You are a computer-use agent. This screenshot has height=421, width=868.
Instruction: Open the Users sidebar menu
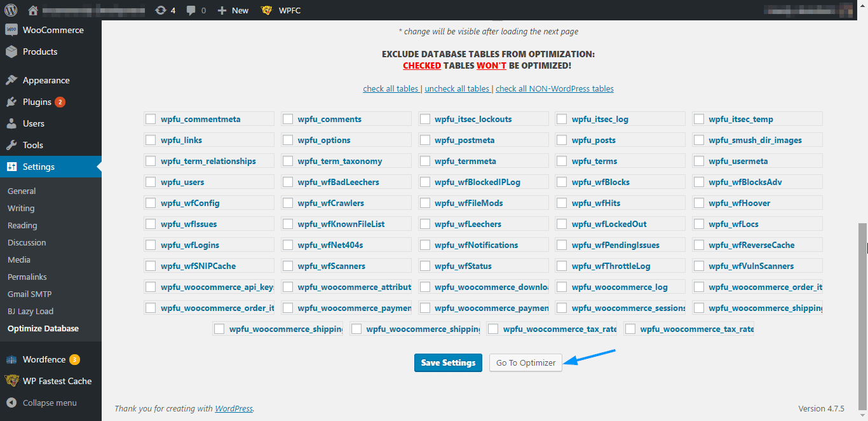click(51, 123)
